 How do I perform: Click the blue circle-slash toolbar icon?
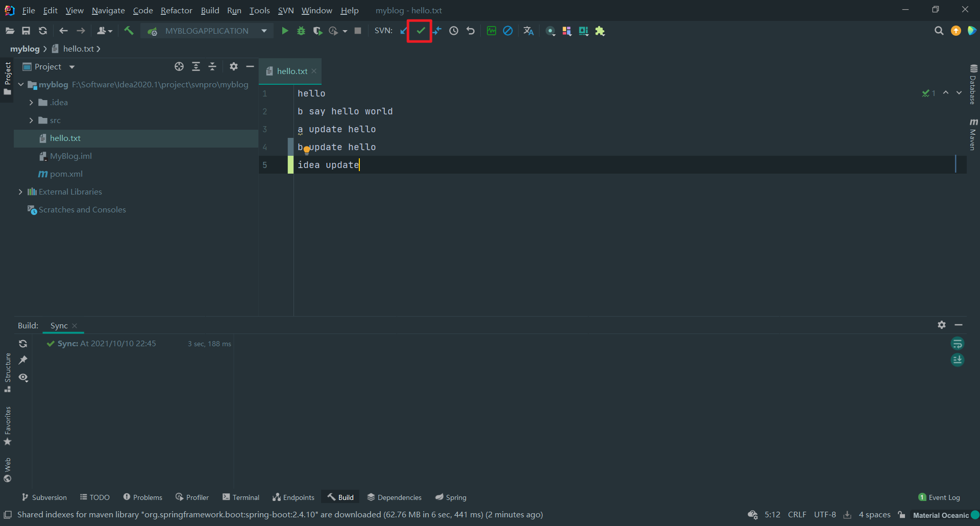point(508,31)
